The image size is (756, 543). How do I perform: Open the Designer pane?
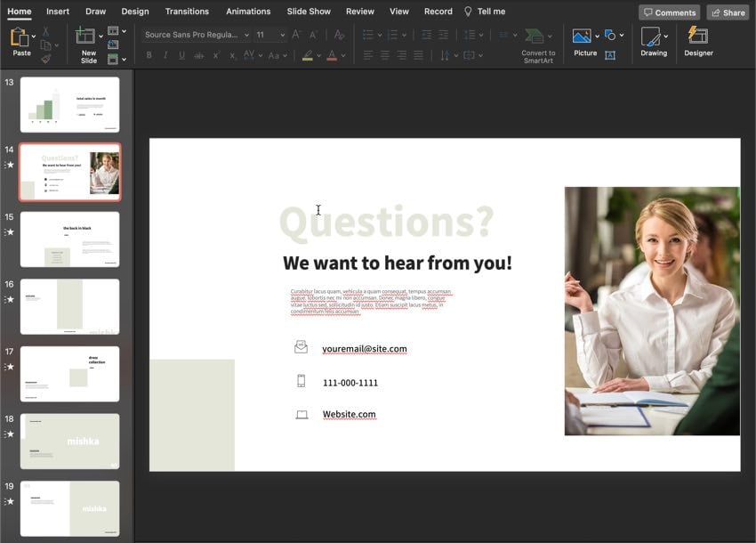(698, 36)
